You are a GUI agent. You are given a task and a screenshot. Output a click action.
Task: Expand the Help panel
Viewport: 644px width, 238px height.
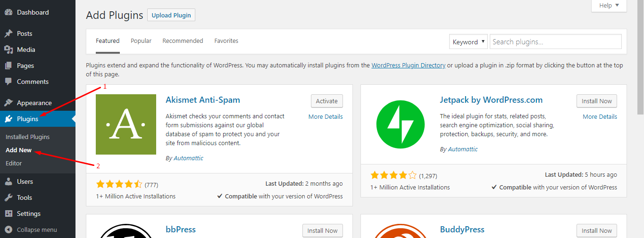click(609, 6)
